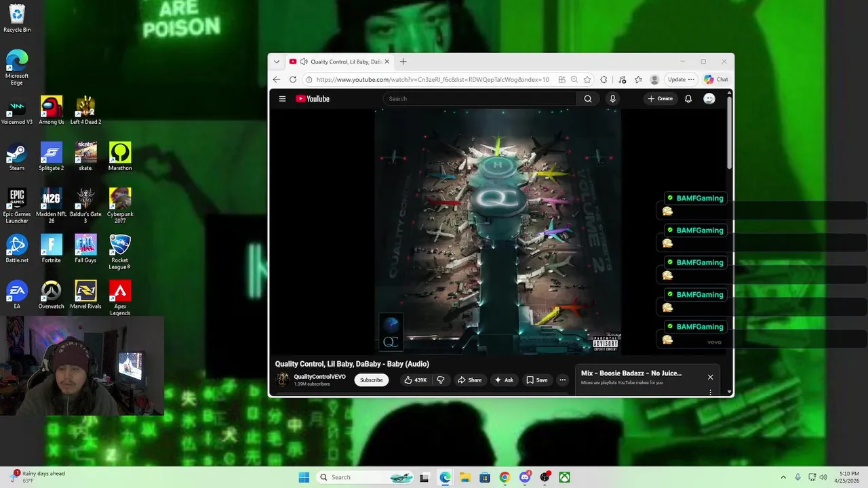Go to the YouTube home logo
The width and height of the screenshot is (868, 488).
coord(313,99)
